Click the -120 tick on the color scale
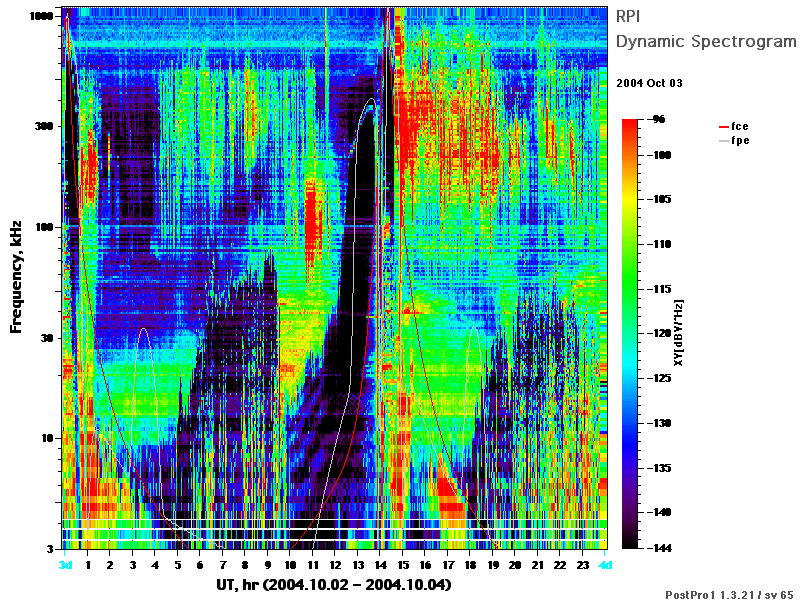The image size is (800, 600). click(x=660, y=333)
